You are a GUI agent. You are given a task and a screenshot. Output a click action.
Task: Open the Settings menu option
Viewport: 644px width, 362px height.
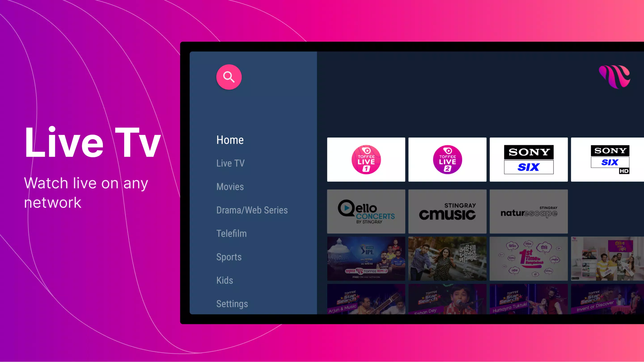coord(232,303)
